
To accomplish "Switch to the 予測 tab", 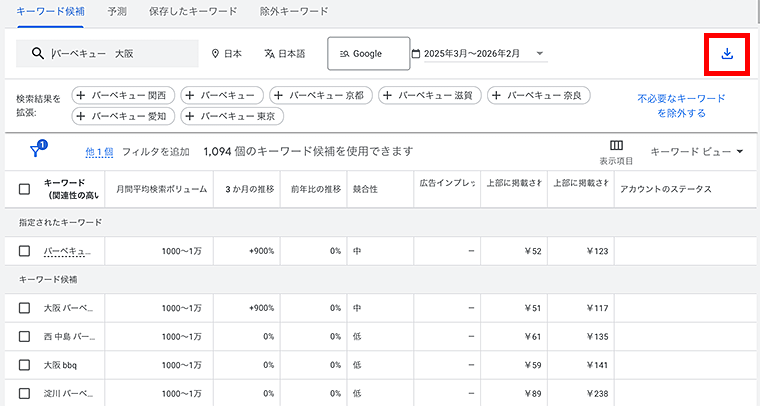I will 117,11.
